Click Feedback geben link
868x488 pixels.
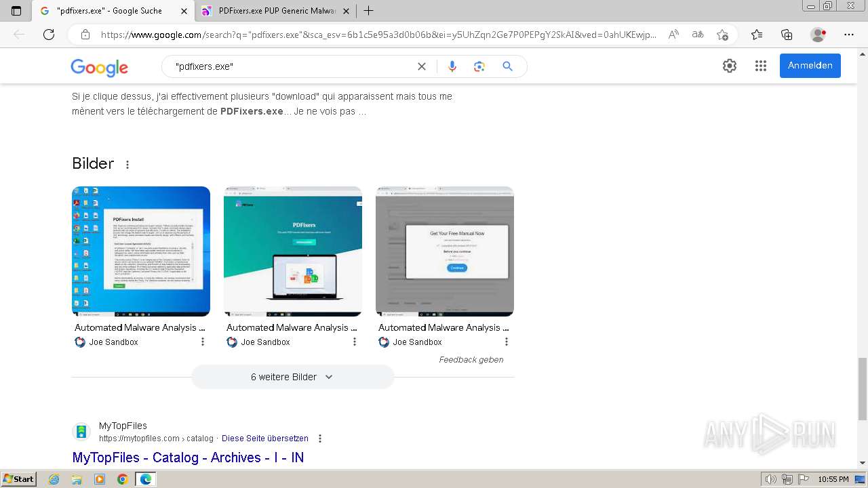click(x=471, y=360)
